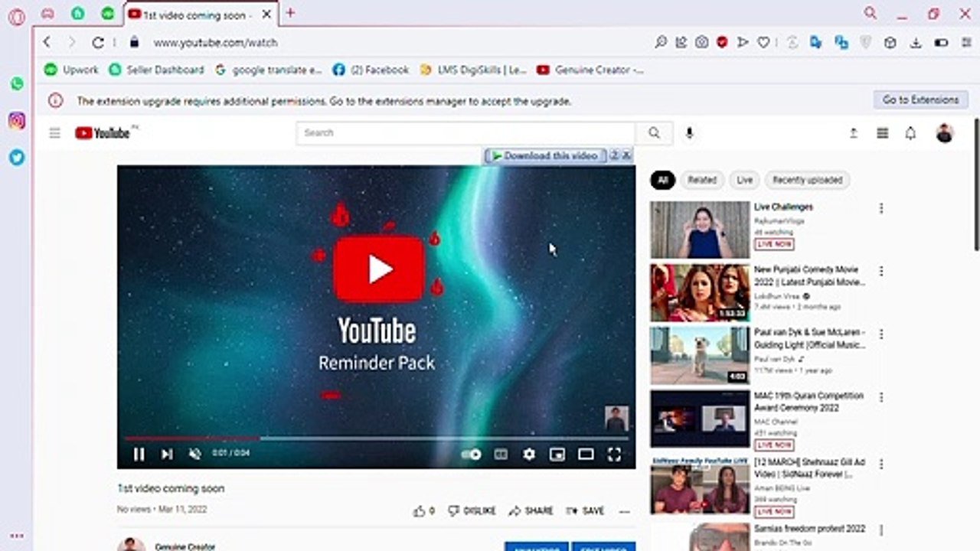Open Twitter in the Opera sidebar
The height and width of the screenshot is (551, 980).
[x=17, y=158]
